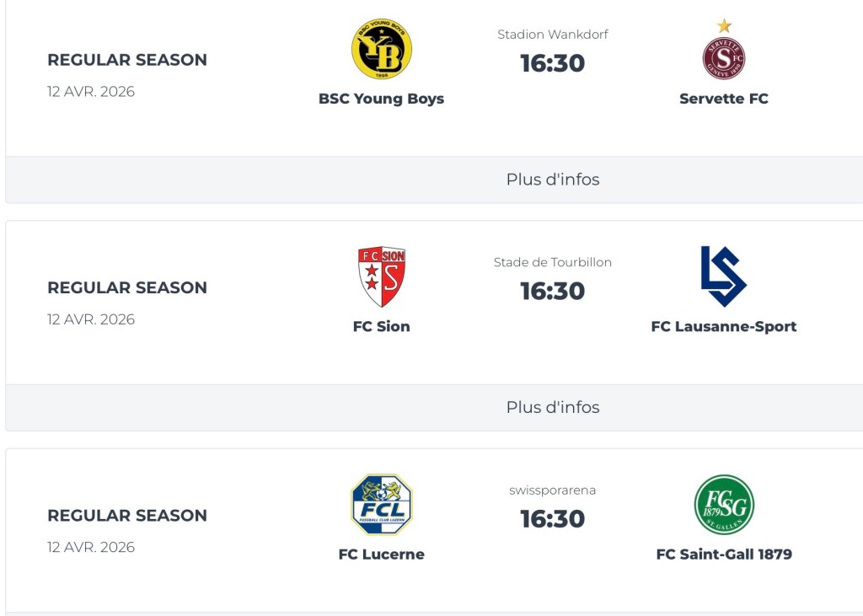Click the swissporarena venue label
863x616 pixels.
tap(553, 490)
